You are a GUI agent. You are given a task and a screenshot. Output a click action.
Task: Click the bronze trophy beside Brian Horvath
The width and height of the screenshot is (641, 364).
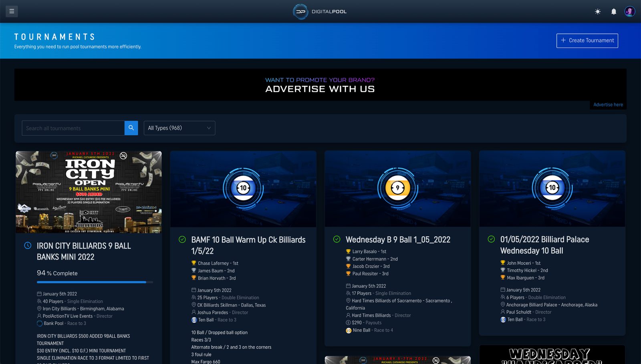click(x=194, y=278)
